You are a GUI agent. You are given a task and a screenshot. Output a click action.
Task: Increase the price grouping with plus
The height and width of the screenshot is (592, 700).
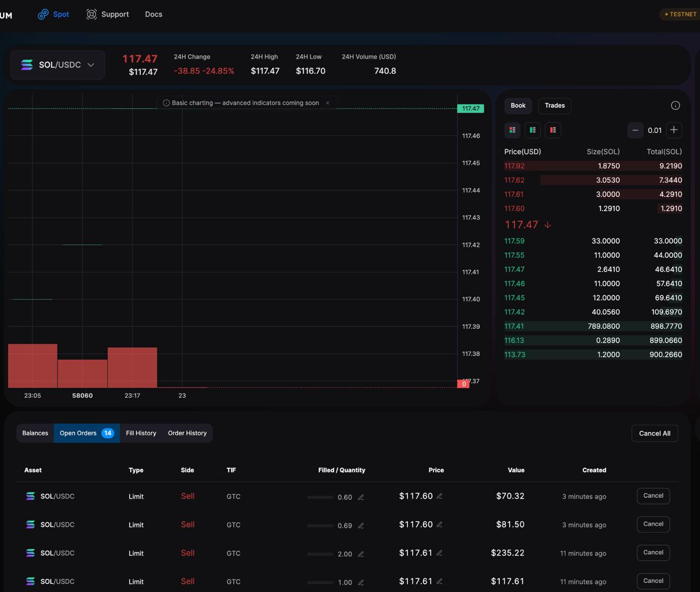(674, 130)
